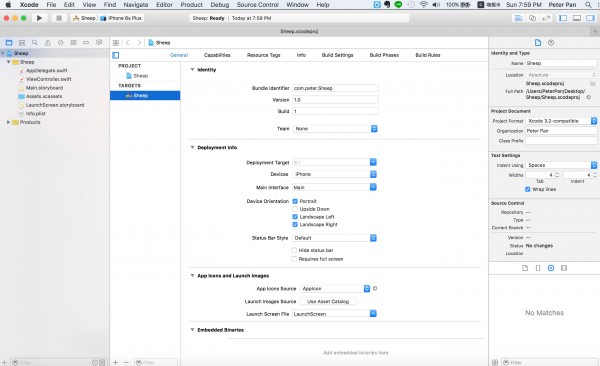The width and height of the screenshot is (600, 366).
Task: Enable Upside Down orientation
Action: (x=295, y=209)
